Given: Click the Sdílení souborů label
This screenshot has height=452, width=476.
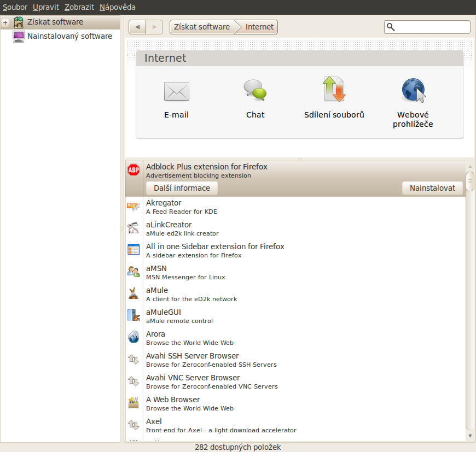Looking at the screenshot, I should pyautogui.click(x=334, y=115).
